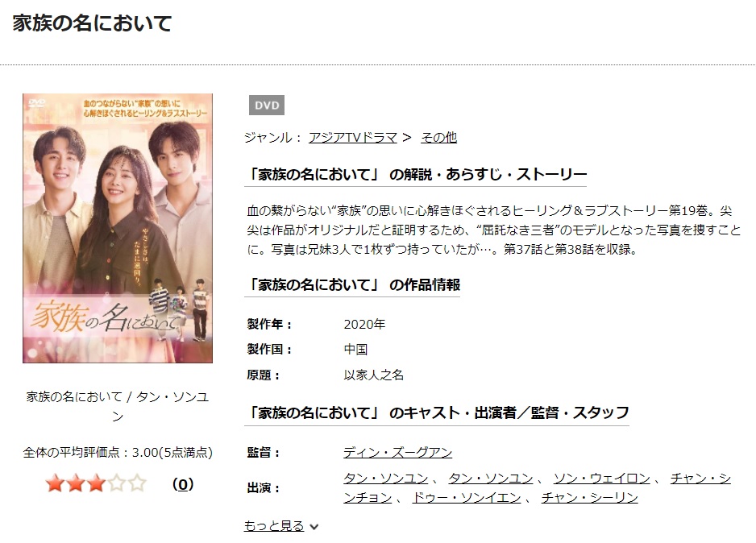Open the review count (0) link
Viewport: 756px width, 543px height.
[183, 483]
